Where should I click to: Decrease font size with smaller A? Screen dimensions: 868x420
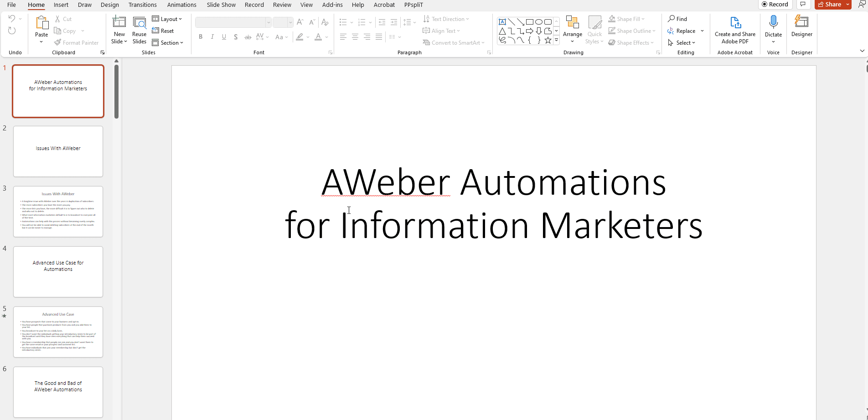coord(312,22)
